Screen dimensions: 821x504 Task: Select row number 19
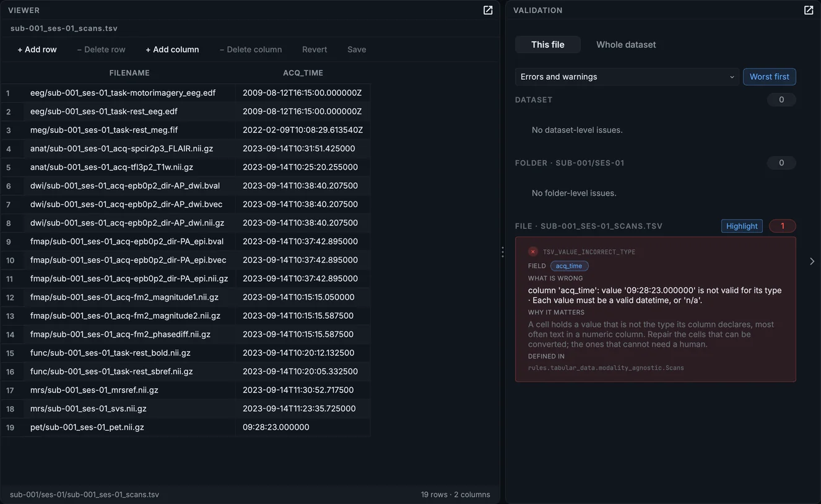pos(12,427)
